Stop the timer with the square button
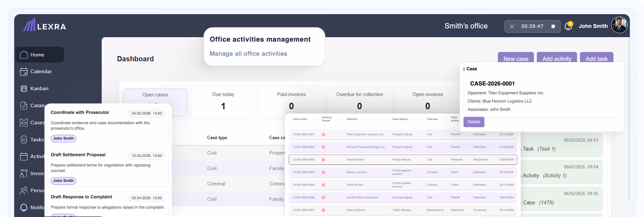The image size is (644, 217). (x=553, y=26)
